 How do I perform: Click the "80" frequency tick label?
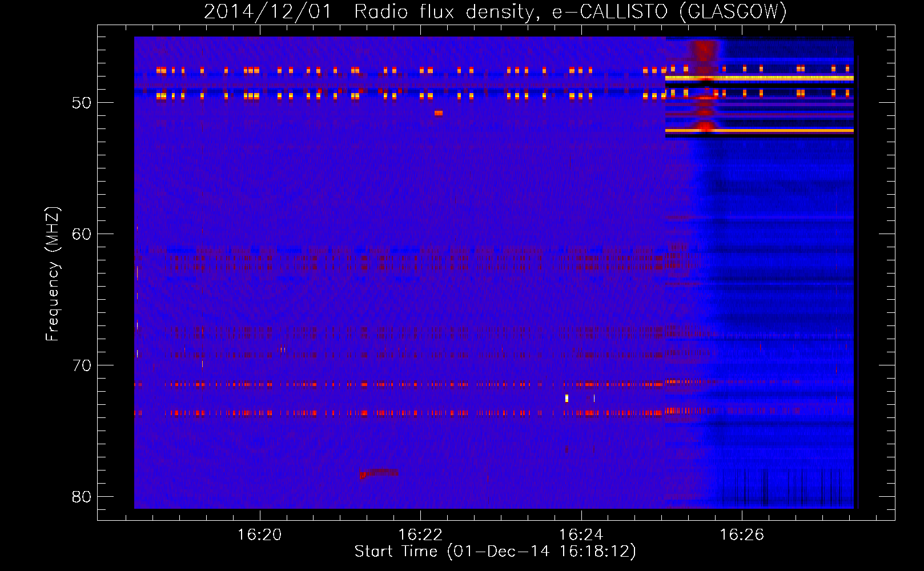[x=82, y=497]
